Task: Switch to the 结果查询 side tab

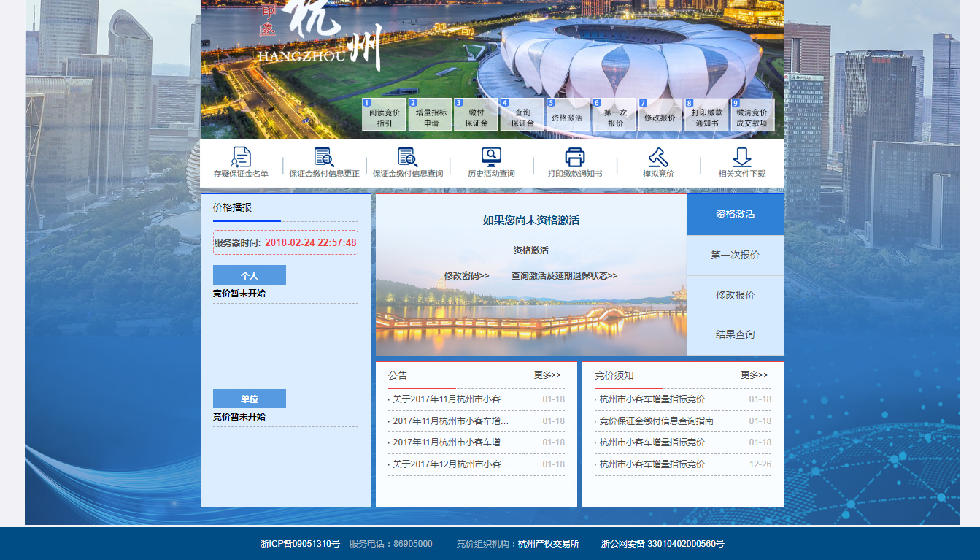Action: coord(736,335)
